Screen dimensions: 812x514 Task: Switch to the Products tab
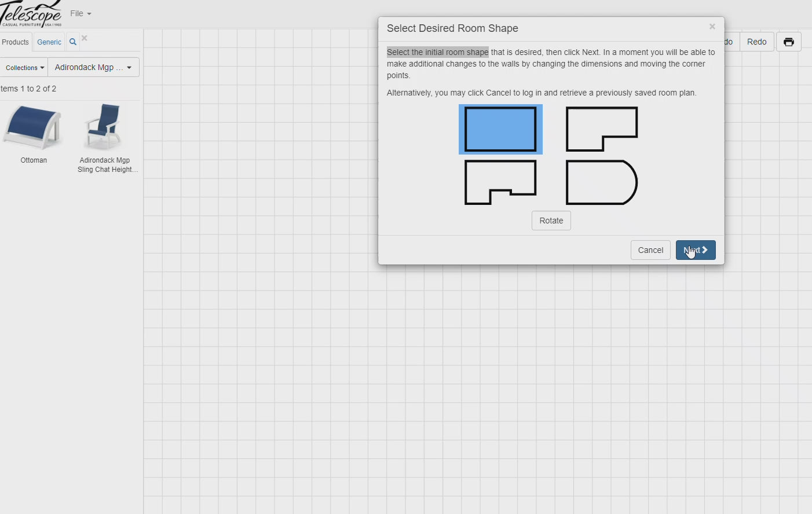pyautogui.click(x=15, y=42)
